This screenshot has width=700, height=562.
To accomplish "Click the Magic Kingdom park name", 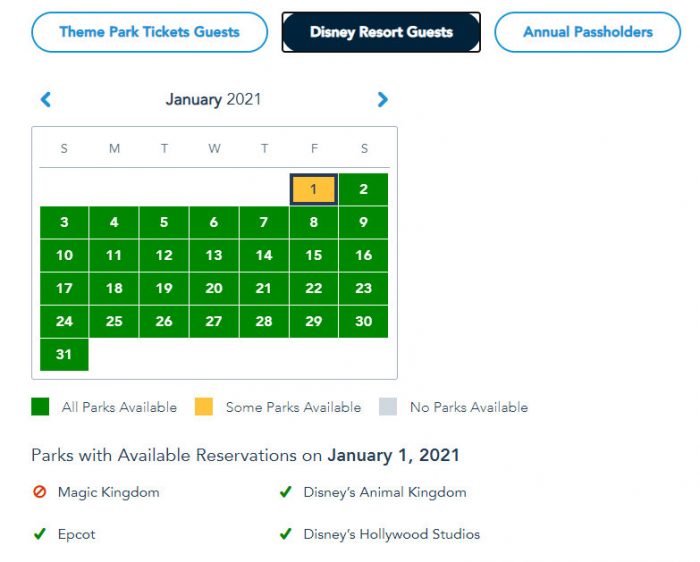I will 108,492.
